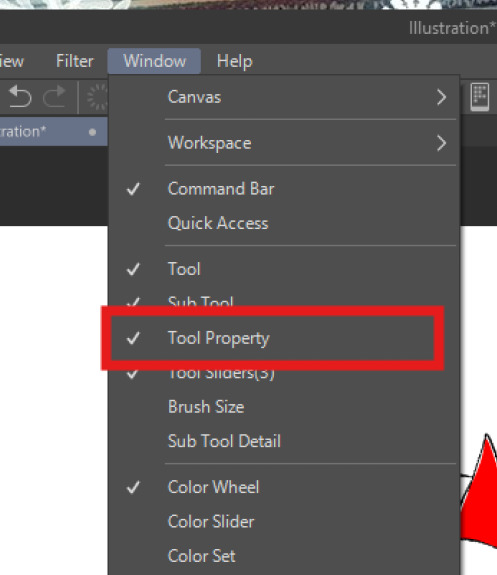The height and width of the screenshot is (575, 497).
Task: Open the Filter menu
Action: pyautogui.click(x=75, y=61)
